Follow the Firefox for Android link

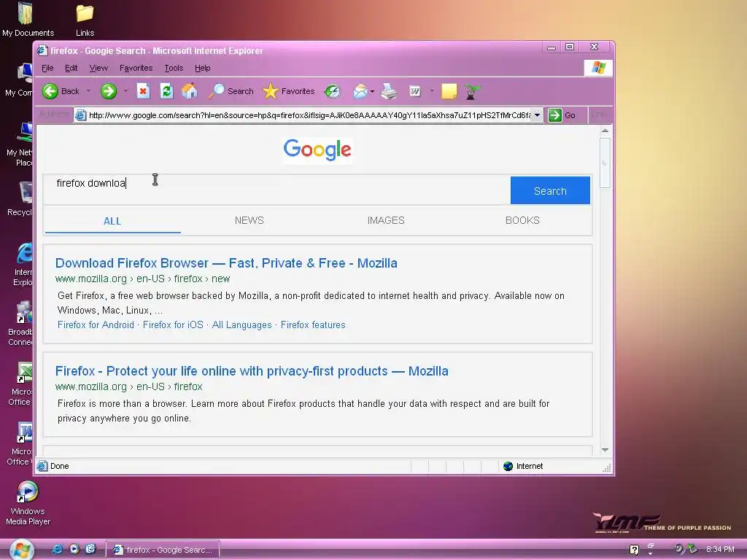[x=96, y=324]
